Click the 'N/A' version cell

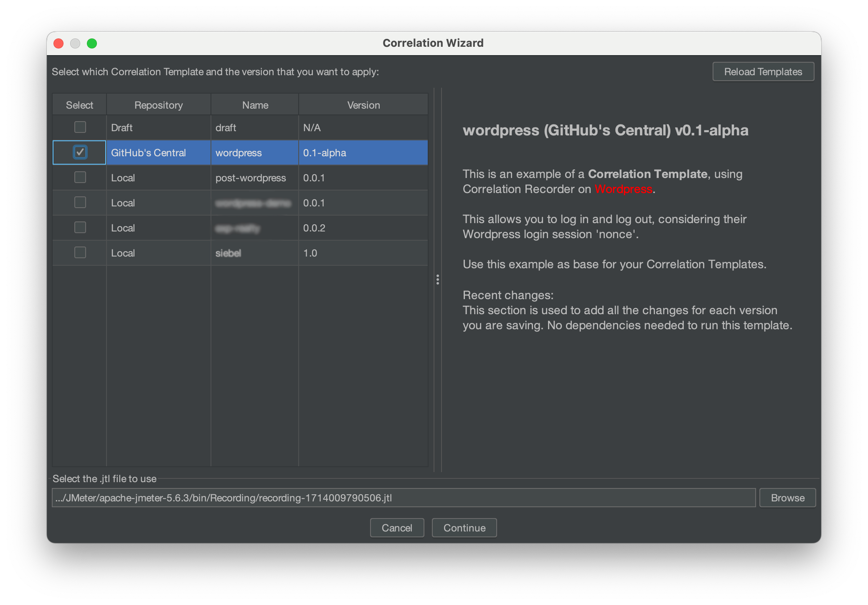pyautogui.click(x=363, y=127)
